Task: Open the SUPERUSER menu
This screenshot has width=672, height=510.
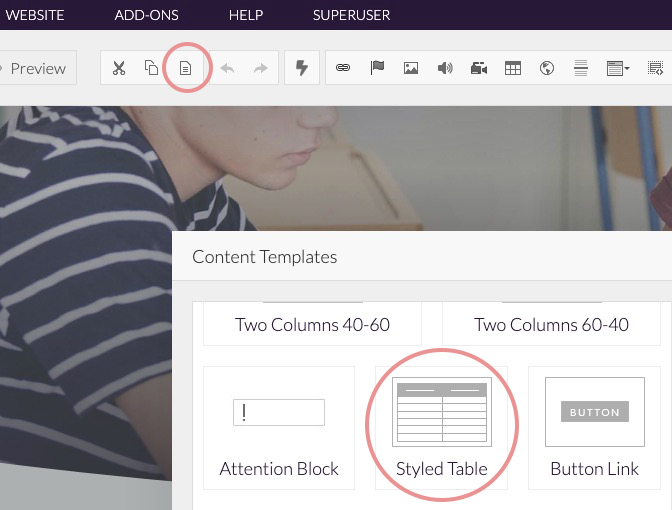Action: [351, 15]
